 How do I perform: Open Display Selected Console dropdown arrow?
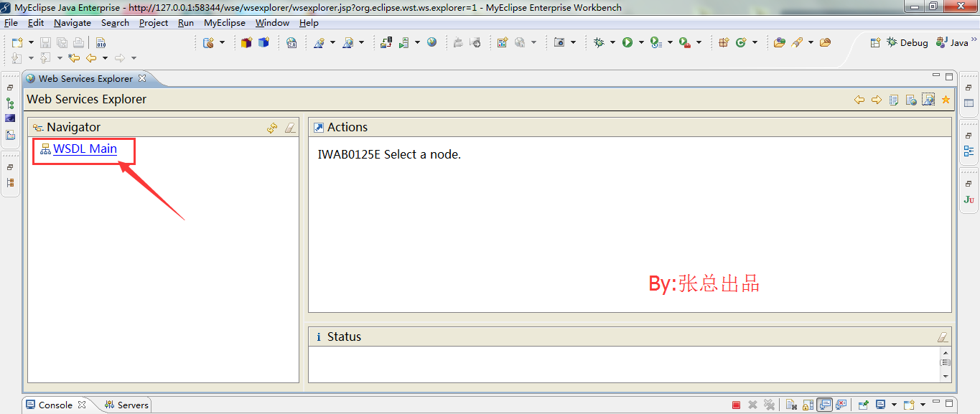[894, 405]
